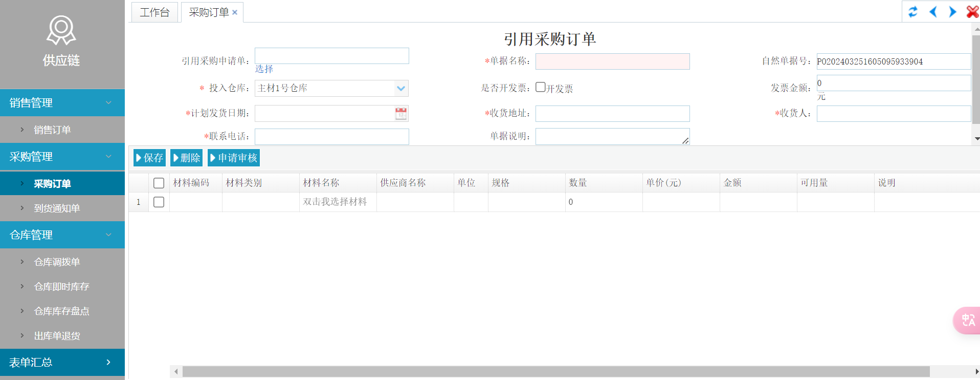Click the form's vertical scrollbar down arrow
The image size is (980, 380).
pyautogui.click(x=976, y=139)
